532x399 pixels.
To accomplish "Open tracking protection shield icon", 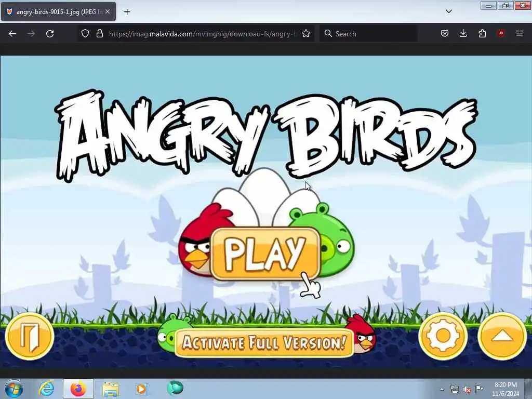I will click(85, 33).
